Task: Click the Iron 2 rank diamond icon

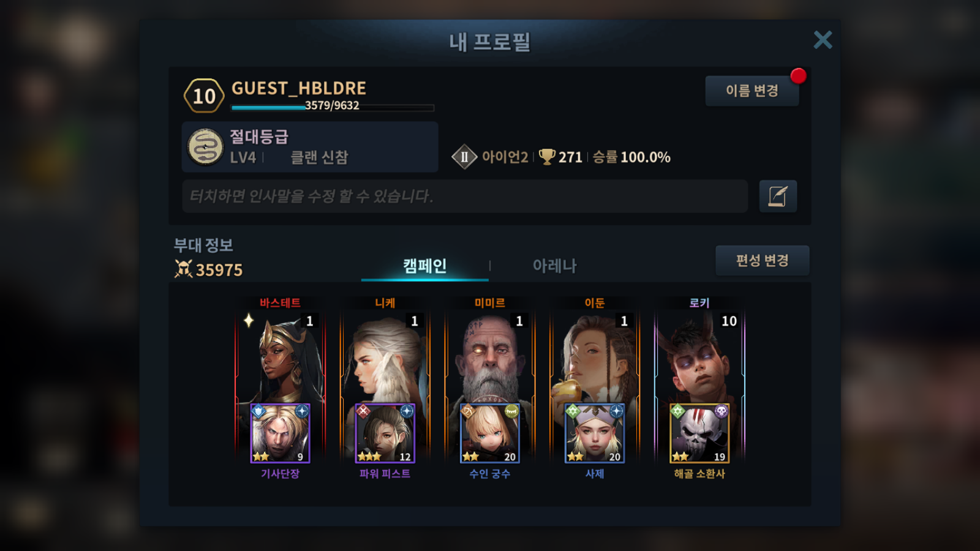Action: pyautogui.click(x=464, y=157)
